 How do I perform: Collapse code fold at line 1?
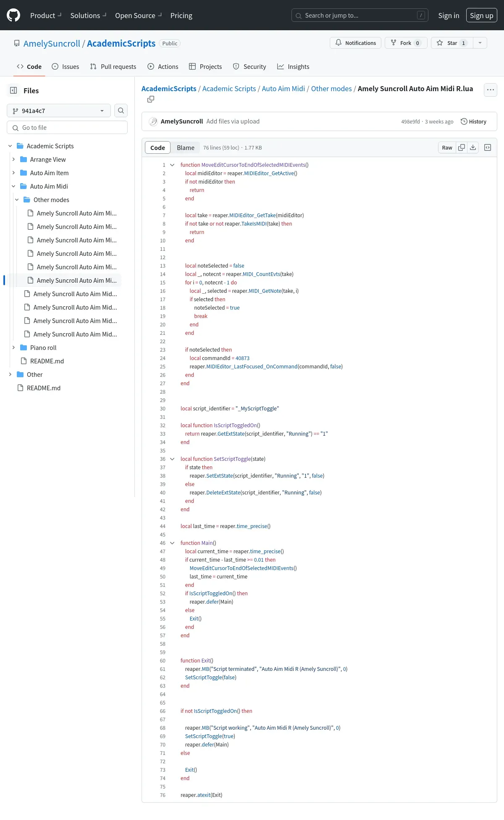pyautogui.click(x=172, y=165)
